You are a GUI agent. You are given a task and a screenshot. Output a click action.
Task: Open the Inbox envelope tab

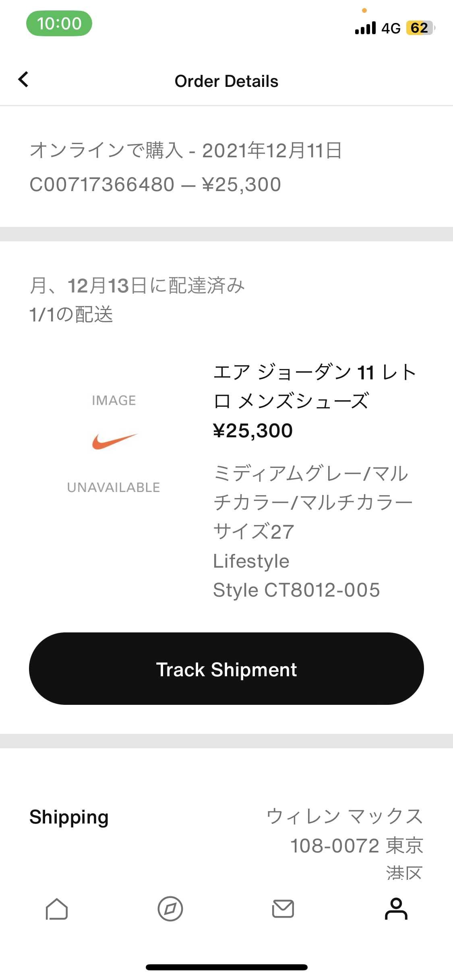tap(283, 909)
